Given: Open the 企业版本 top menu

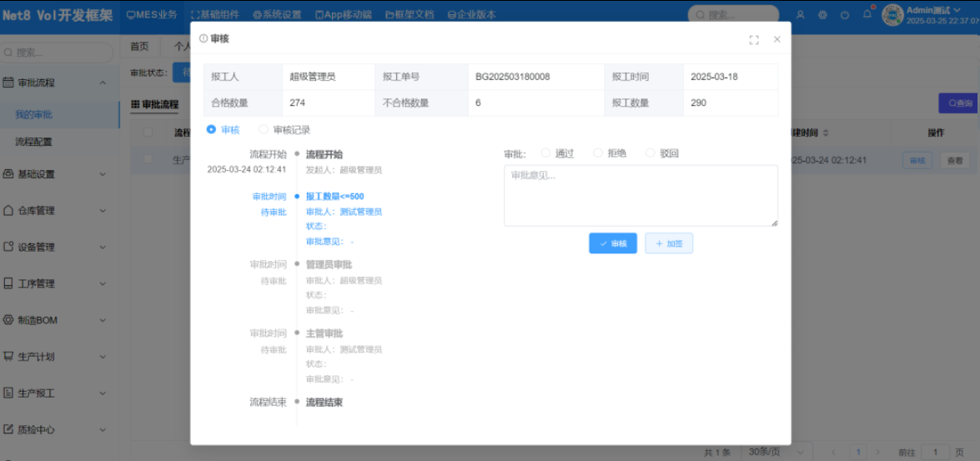Looking at the screenshot, I should (x=472, y=14).
